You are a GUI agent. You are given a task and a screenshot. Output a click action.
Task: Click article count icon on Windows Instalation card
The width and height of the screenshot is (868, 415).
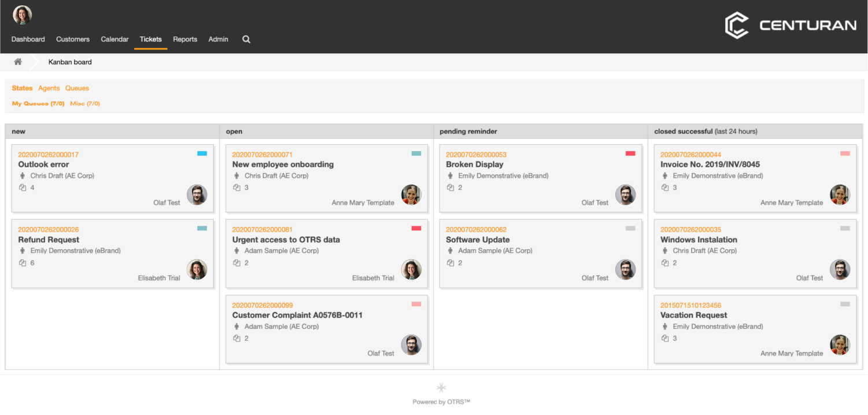665,263
